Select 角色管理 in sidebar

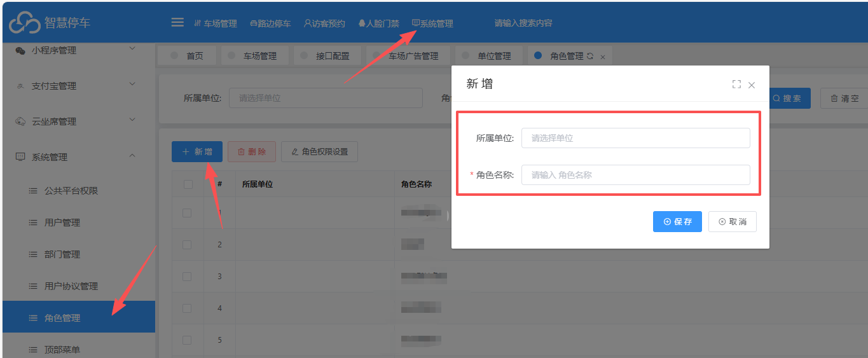point(79,317)
